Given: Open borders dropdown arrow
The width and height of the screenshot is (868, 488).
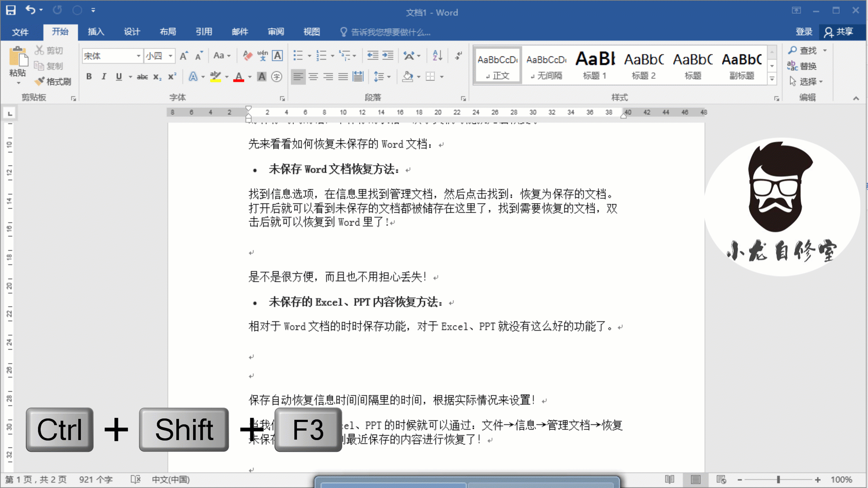Looking at the screenshot, I should click(x=442, y=77).
